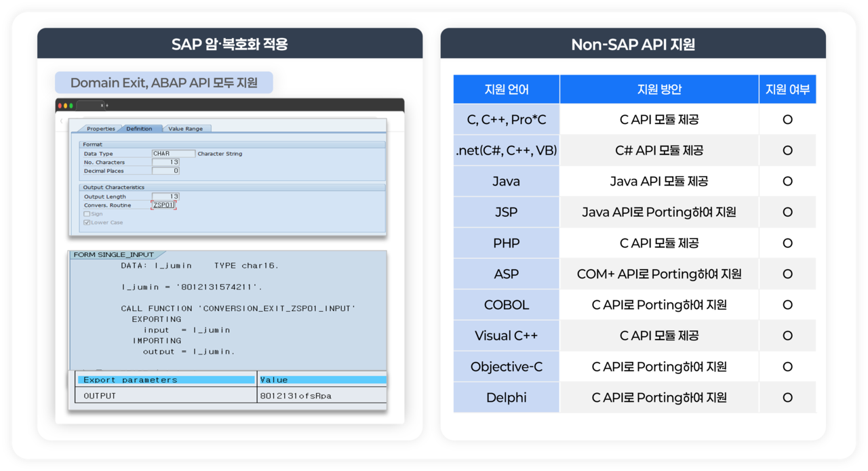
Task: Click the 'DATA: l_jumin TYPE char16' line
Action: pos(200,266)
